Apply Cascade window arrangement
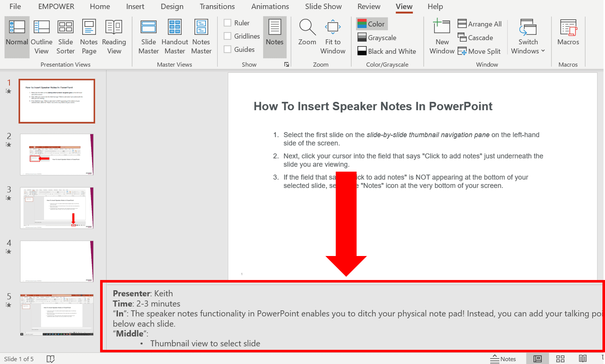The height and width of the screenshot is (364, 605). (476, 37)
